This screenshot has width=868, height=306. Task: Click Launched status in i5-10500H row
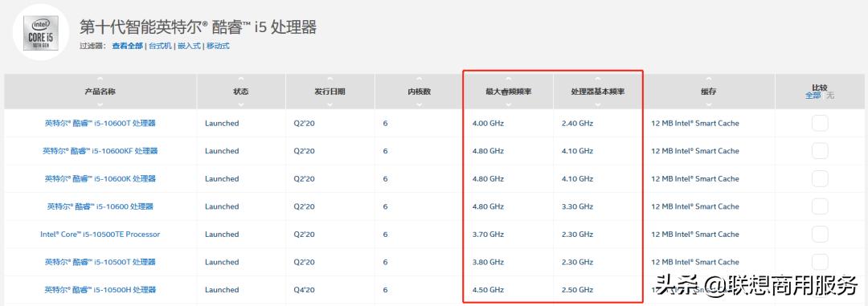tap(222, 289)
